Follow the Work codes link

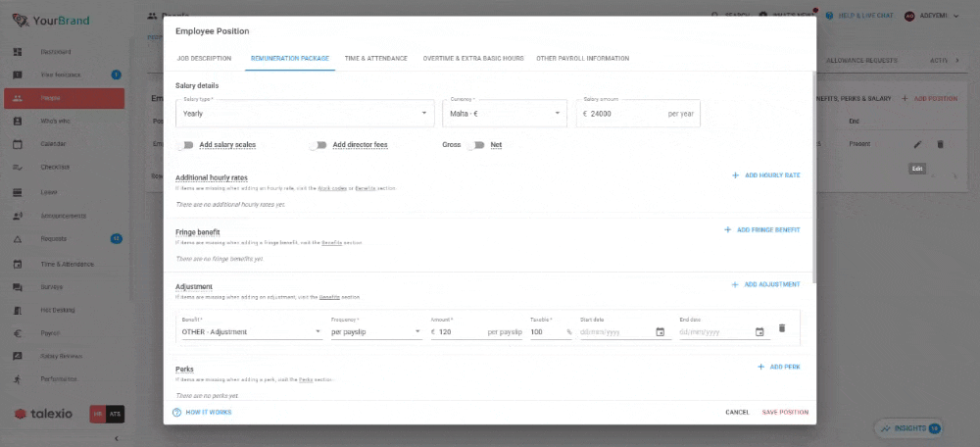[x=332, y=188]
